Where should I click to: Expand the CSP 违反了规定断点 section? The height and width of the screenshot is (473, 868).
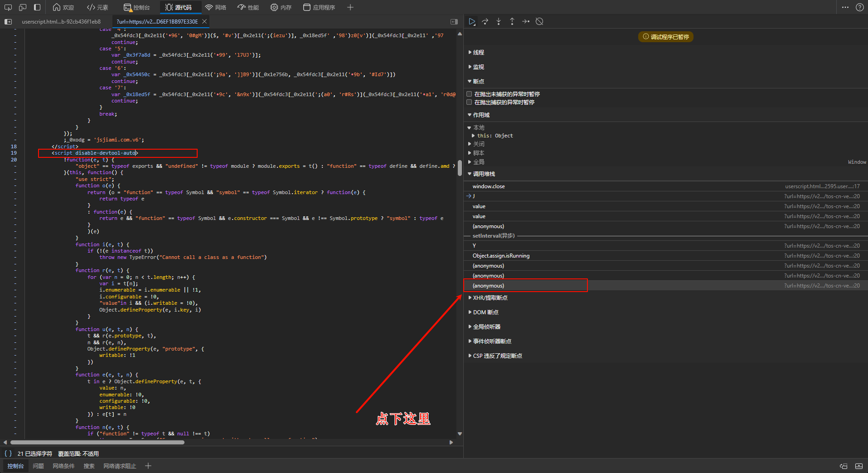(495, 356)
